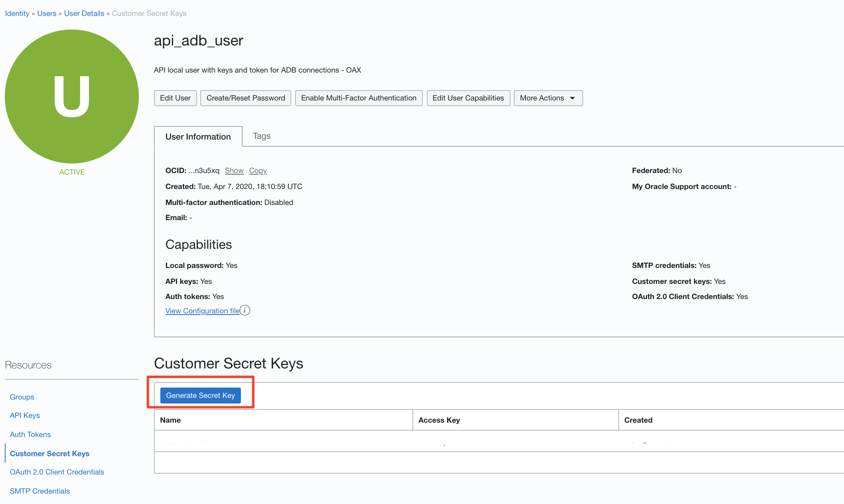The image size is (844, 504).
Task: Copy the OCID value
Action: tap(258, 171)
